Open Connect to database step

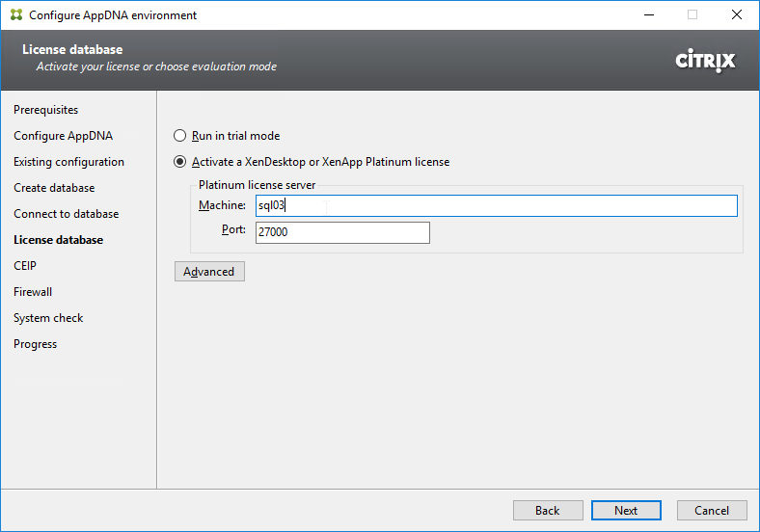(x=66, y=214)
